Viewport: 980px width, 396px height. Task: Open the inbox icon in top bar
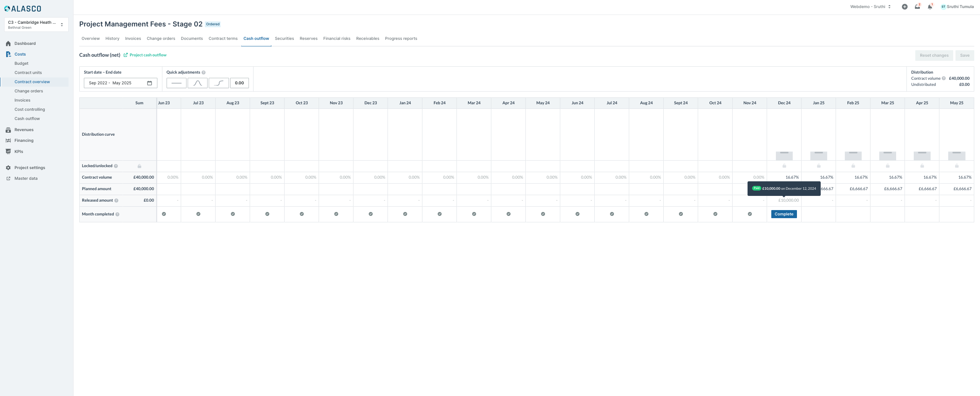click(917, 7)
